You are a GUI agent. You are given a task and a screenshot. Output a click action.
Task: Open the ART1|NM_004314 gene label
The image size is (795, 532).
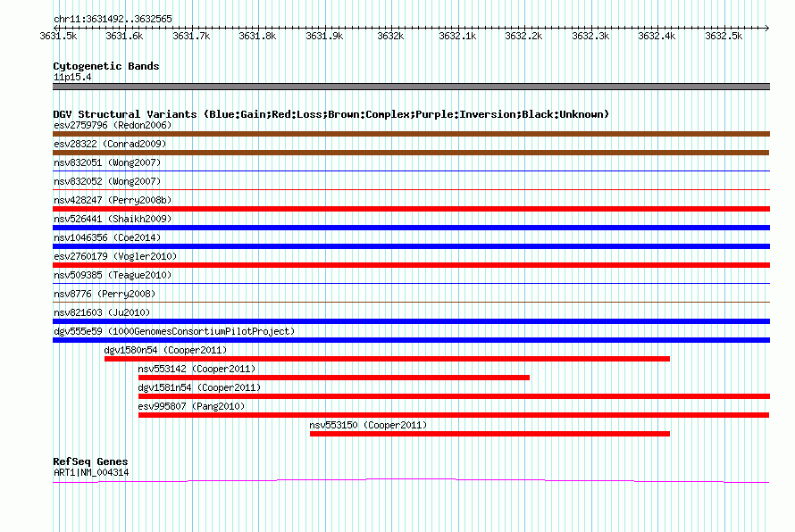[91, 472]
